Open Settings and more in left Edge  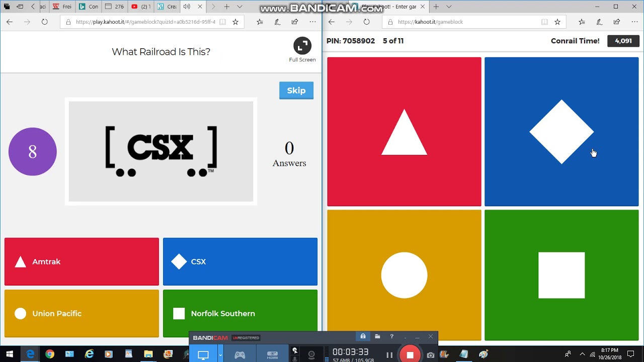coord(312,22)
